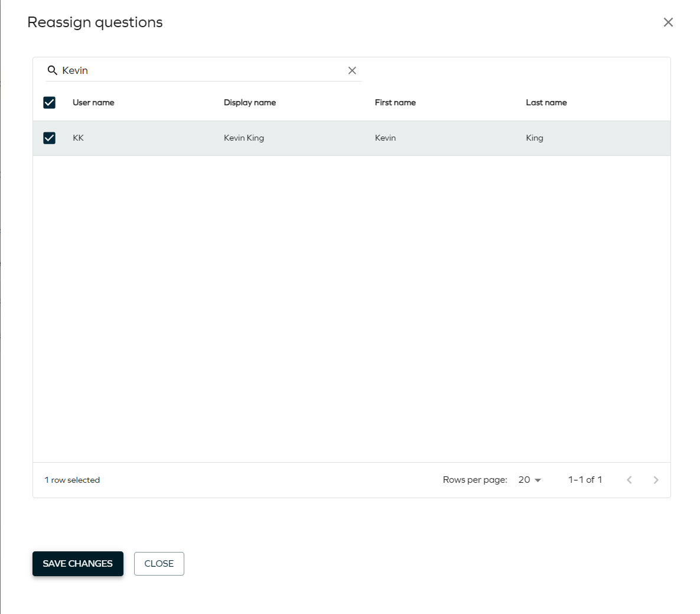Click Save Changes button
The image size is (700, 614).
[77, 564]
